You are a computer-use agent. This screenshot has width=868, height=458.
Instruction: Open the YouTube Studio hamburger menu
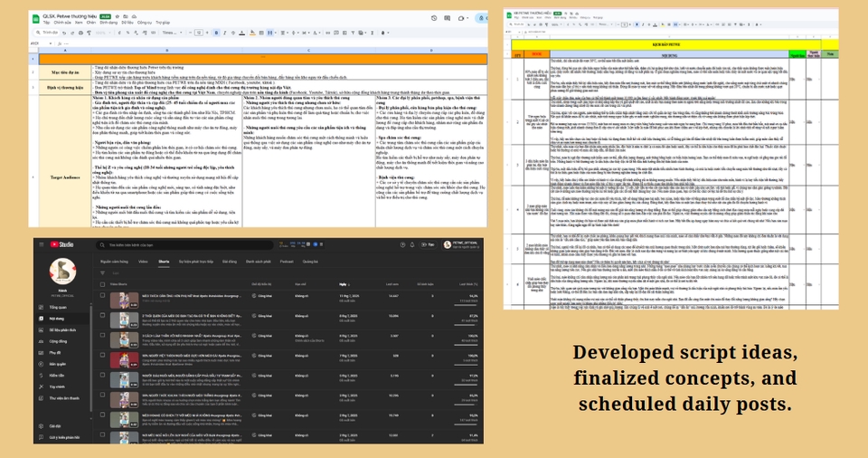click(x=39, y=244)
